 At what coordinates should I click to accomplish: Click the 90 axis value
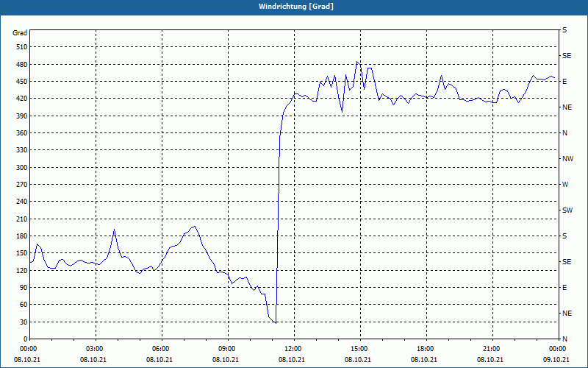click(24, 287)
